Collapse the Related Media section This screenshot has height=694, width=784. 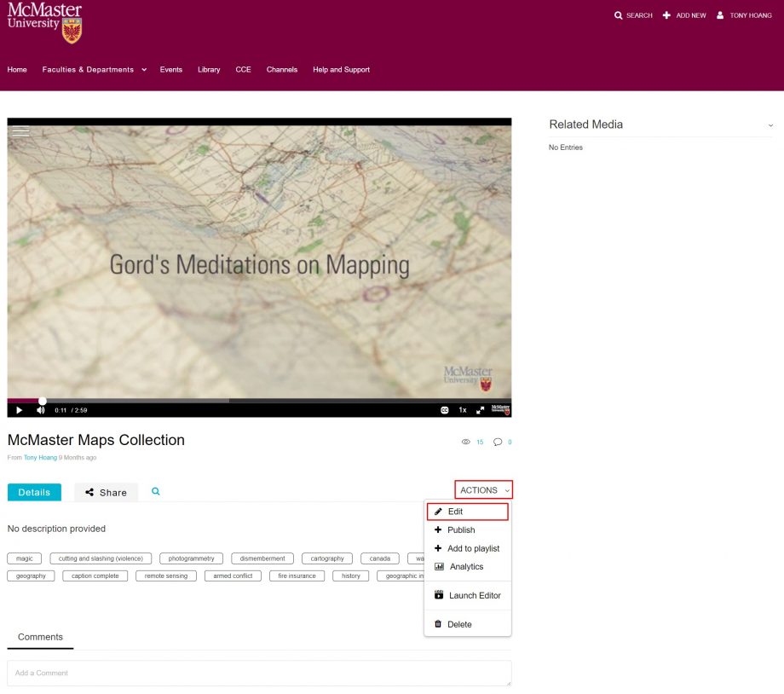770,125
